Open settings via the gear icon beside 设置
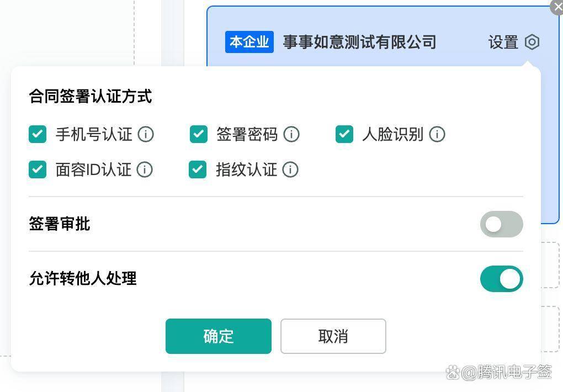 [531, 42]
